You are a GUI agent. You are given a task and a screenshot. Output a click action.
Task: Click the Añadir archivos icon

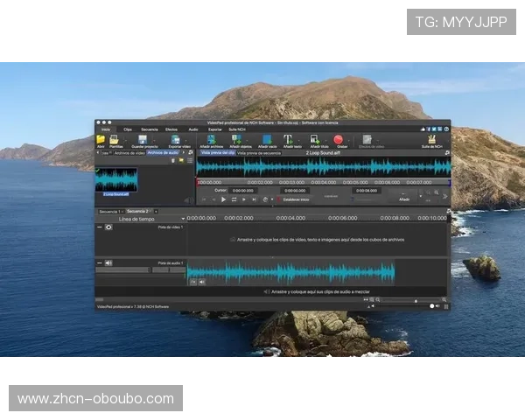210,139
